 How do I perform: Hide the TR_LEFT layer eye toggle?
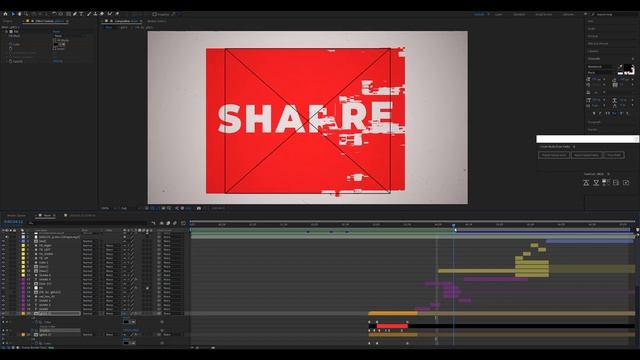[x=3, y=250]
